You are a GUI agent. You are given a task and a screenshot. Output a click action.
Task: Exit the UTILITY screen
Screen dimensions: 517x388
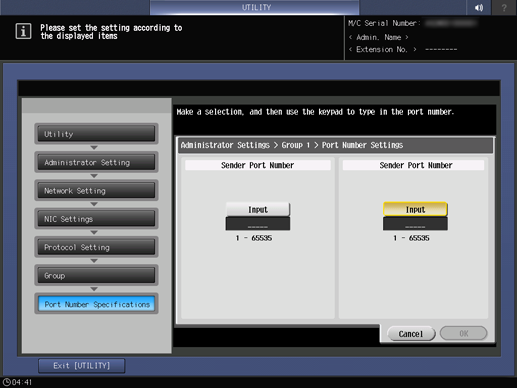click(x=82, y=366)
